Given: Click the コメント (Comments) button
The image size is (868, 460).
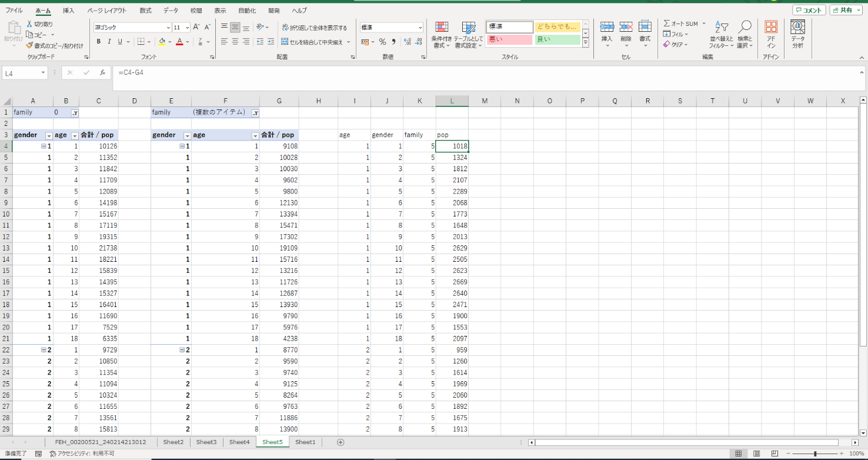Looking at the screenshot, I should [809, 10].
